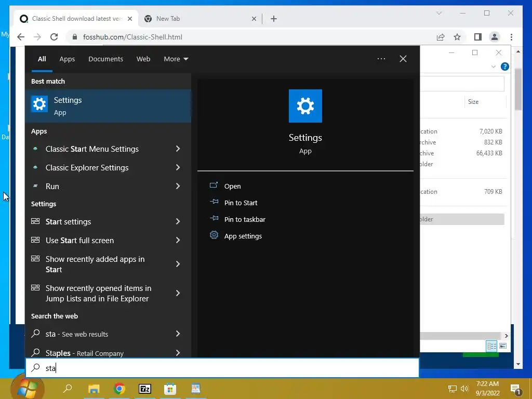Image resolution: width=532 pixels, height=399 pixels.
Task: Click the volume speaker icon in tray
Action: [x=464, y=389]
